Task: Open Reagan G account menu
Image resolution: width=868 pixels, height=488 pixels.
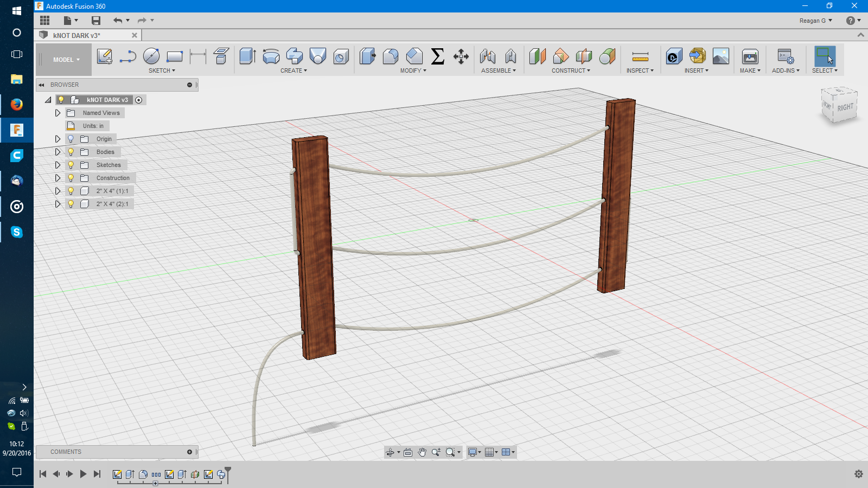Action: 815,21
